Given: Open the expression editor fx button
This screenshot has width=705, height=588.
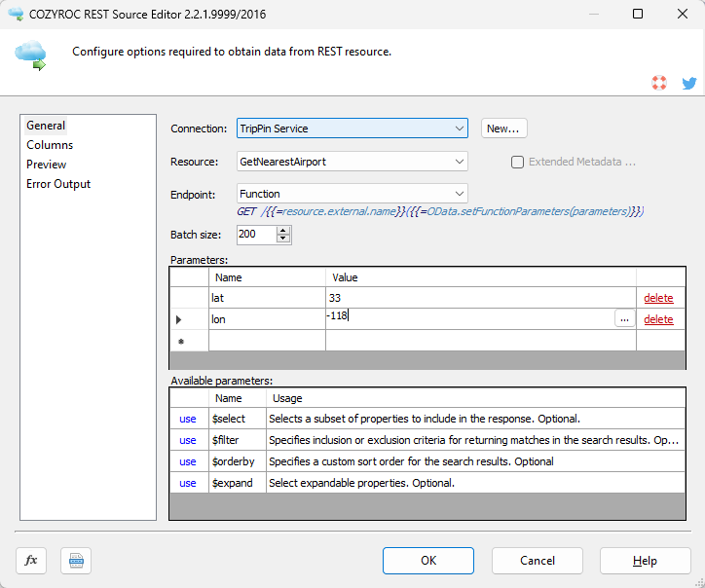Looking at the screenshot, I should point(31,561).
